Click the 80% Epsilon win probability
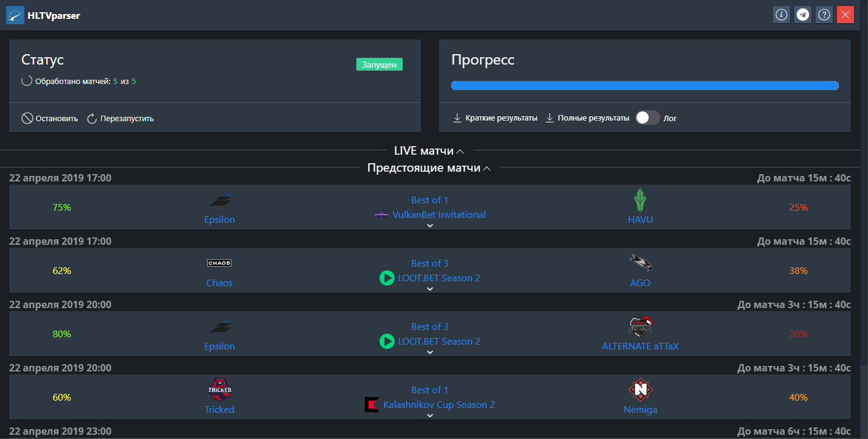The height and width of the screenshot is (439, 868). pos(62,334)
